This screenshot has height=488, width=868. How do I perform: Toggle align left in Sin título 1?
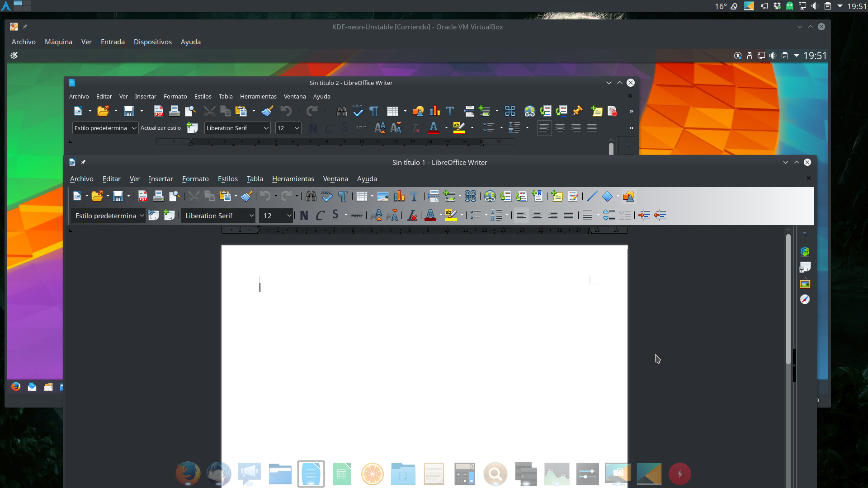pyautogui.click(x=521, y=216)
